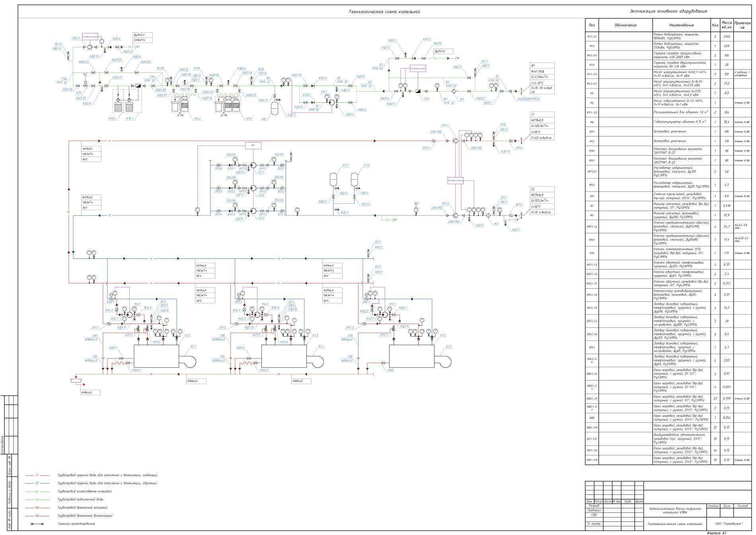Screen dimensions: 756x535
Task: Click the K7.1 expansion tank symbol
Action: click(333, 179)
